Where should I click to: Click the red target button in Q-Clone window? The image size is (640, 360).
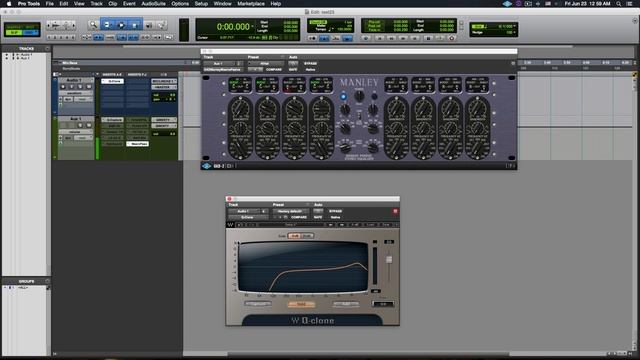point(395,211)
